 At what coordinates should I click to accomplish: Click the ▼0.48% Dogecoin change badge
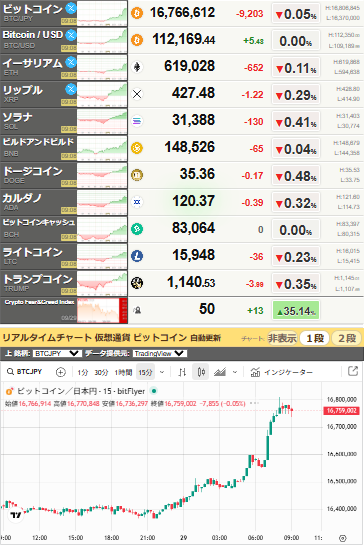[x=296, y=176]
